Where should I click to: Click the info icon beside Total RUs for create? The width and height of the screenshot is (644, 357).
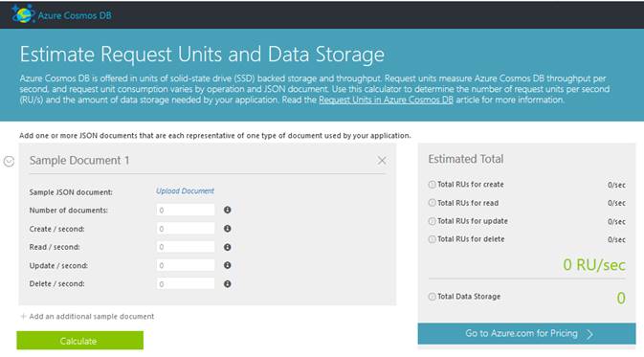pos(432,185)
